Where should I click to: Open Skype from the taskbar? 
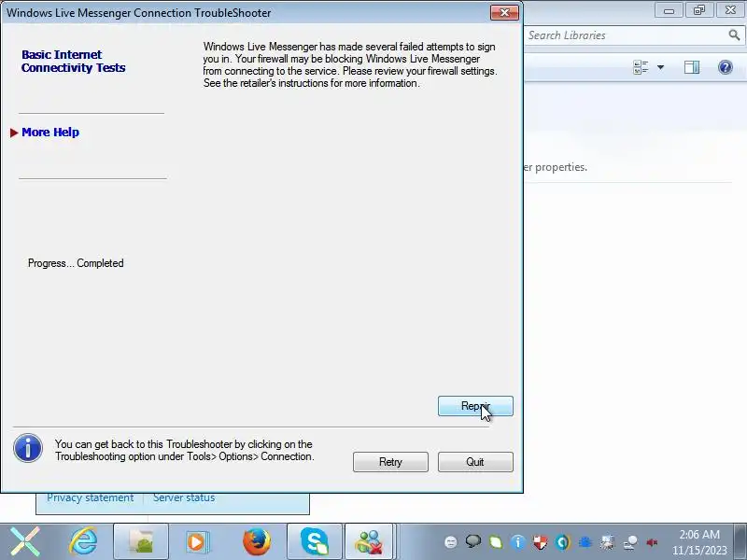point(315,541)
